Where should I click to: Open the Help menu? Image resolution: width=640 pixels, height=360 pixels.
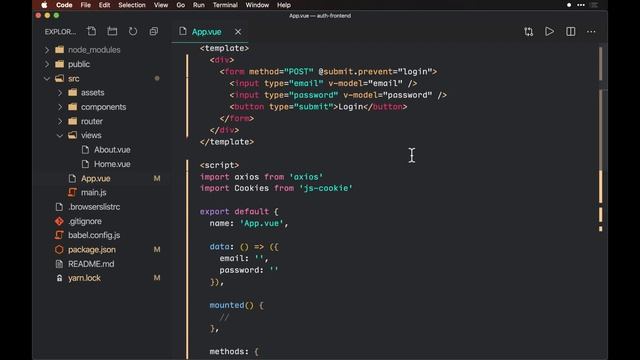point(284,5)
